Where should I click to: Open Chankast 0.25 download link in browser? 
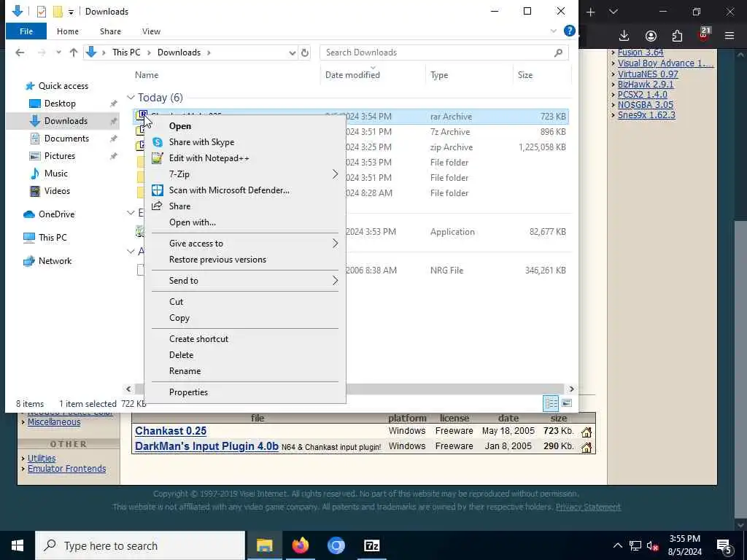point(171,431)
